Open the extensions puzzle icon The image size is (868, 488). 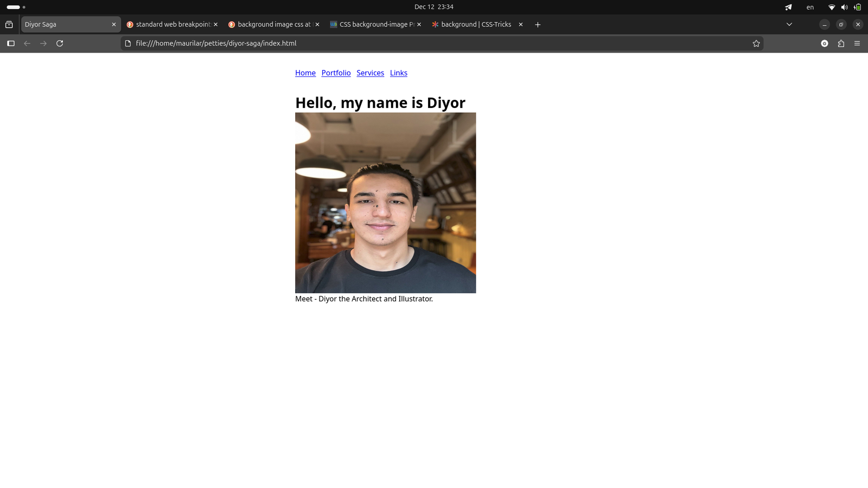(x=841, y=43)
